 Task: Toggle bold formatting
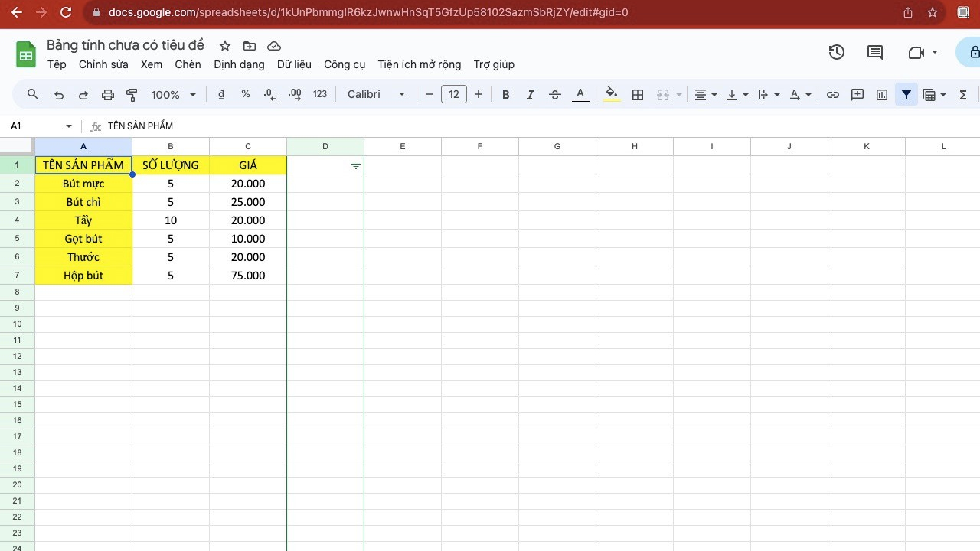click(505, 95)
